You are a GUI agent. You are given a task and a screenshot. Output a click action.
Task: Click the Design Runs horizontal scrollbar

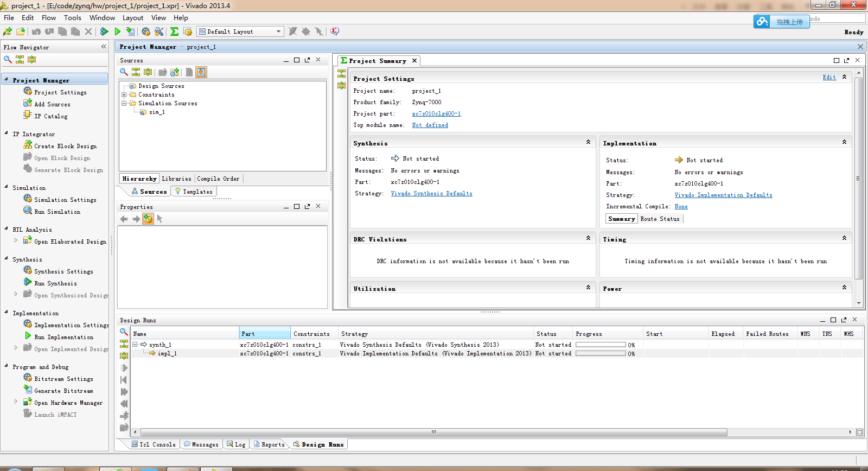[x=434, y=432]
